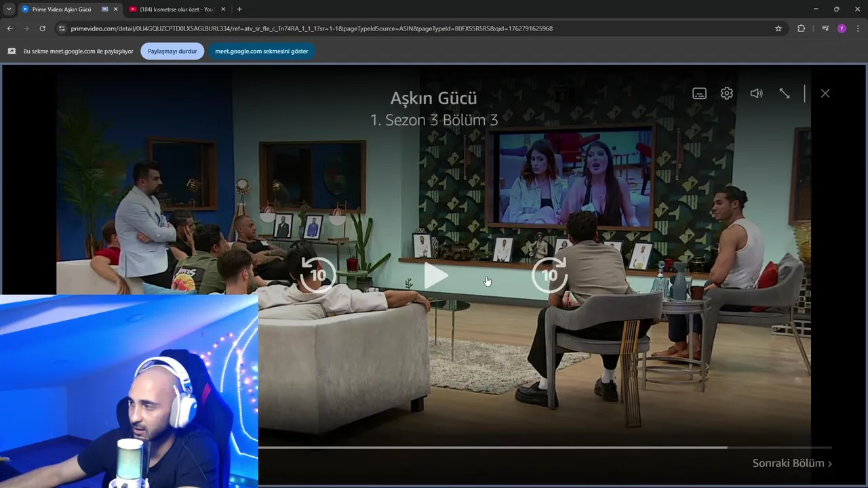The width and height of the screenshot is (868, 488).
Task: Play the paused Aşkın Gücü video
Action: pos(435,275)
